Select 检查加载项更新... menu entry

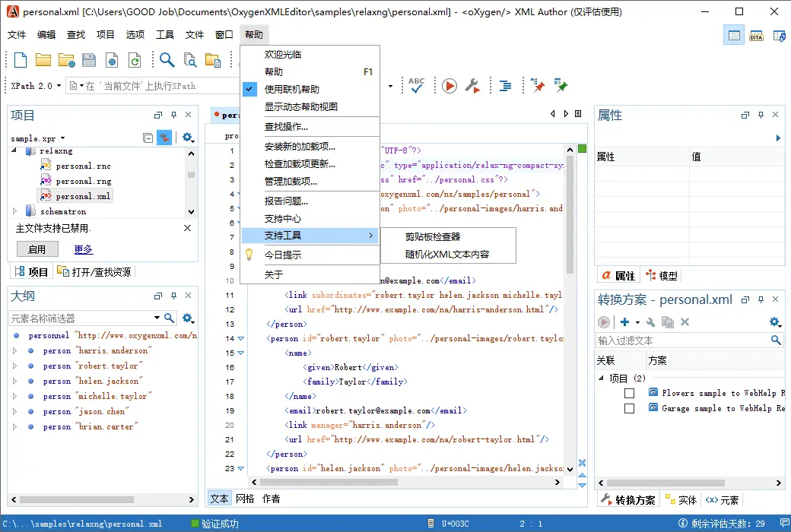pos(310,163)
